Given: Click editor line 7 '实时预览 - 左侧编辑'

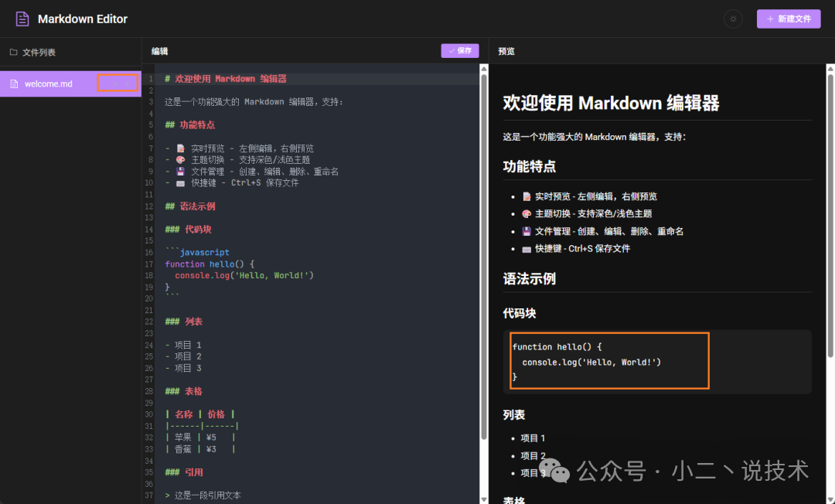Looking at the screenshot, I should click(239, 148).
